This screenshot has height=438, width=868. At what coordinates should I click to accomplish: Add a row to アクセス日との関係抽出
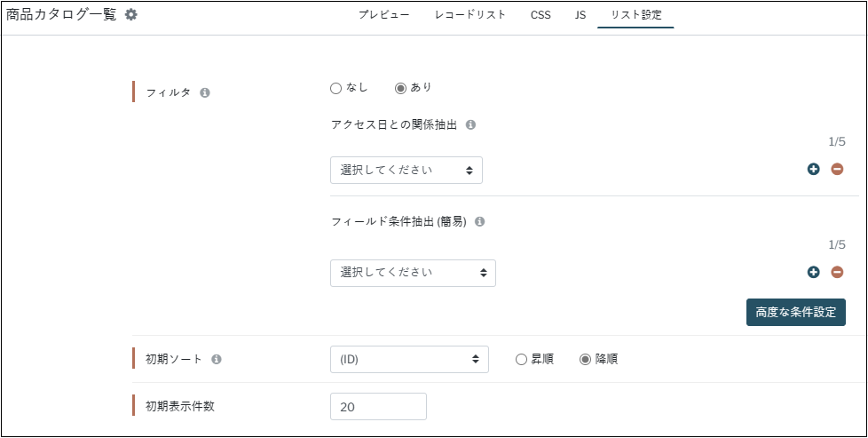tap(813, 170)
